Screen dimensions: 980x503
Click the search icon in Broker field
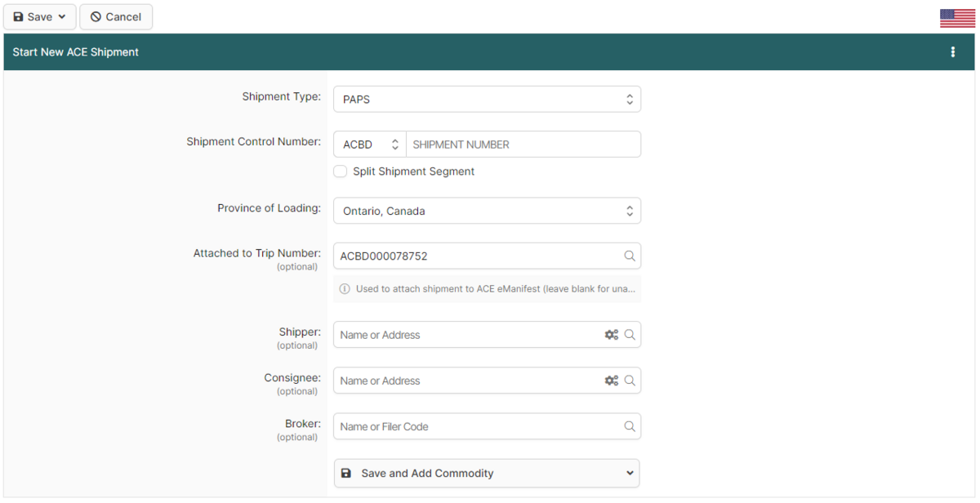tap(630, 426)
